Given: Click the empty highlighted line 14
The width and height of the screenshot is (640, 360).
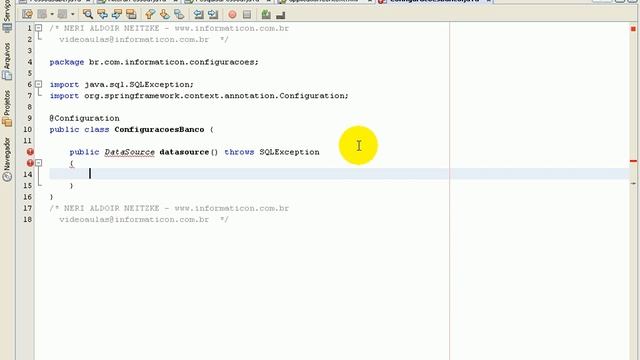Looking at the screenshot, I should (339, 174).
